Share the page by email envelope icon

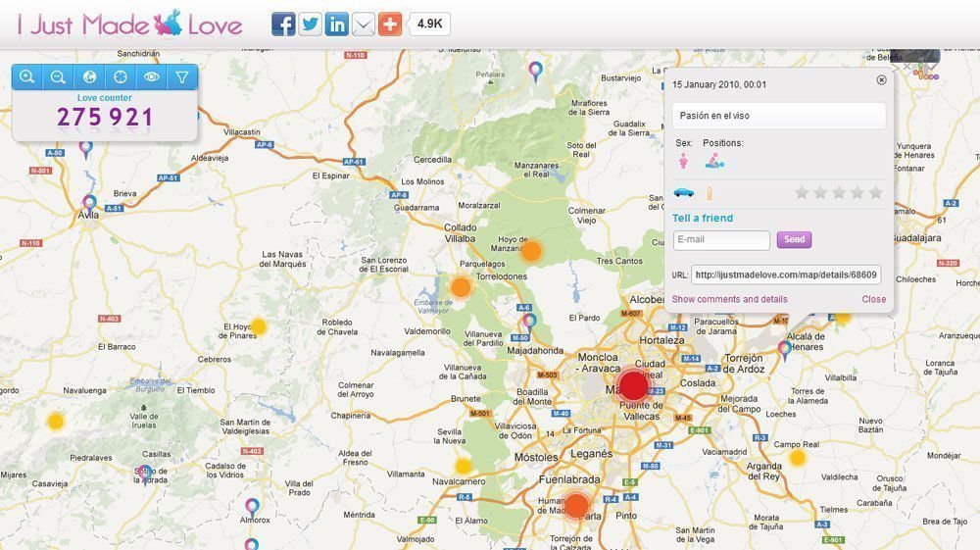(364, 25)
